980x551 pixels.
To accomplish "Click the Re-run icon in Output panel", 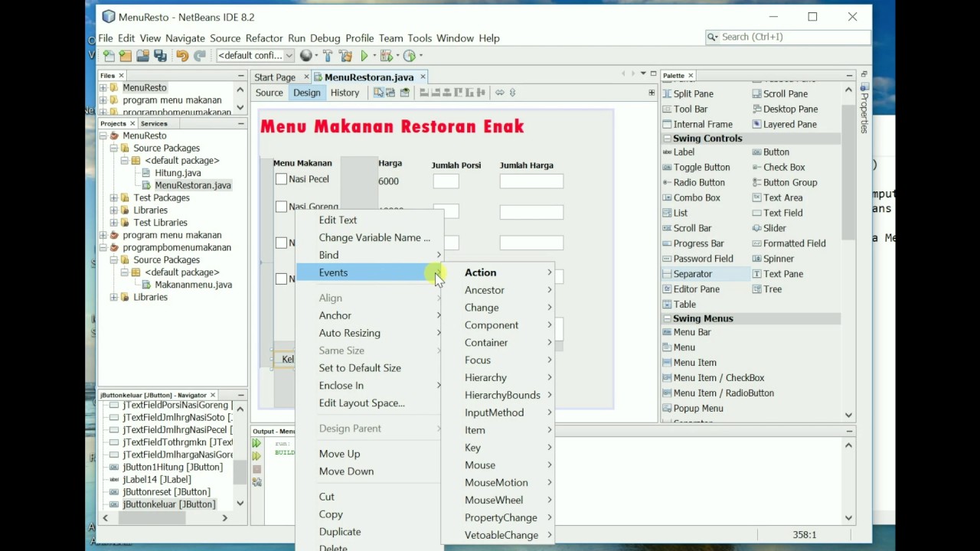I will point(256,443).
